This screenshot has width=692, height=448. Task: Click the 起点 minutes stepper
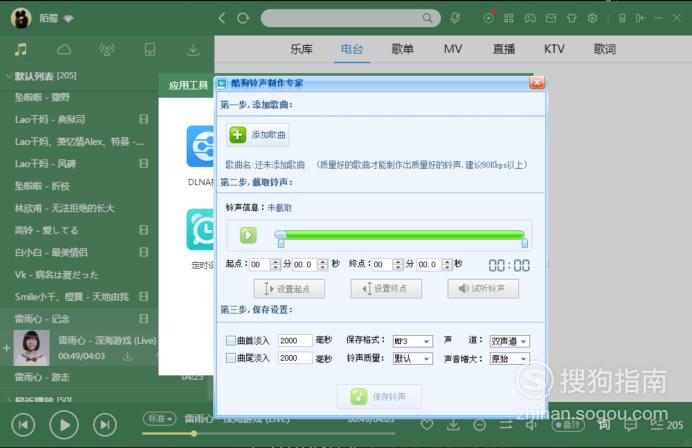[275, 264]
